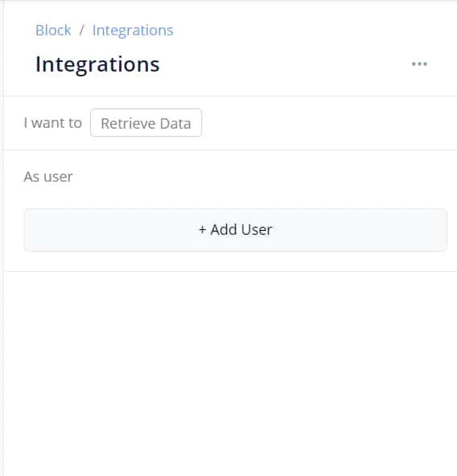Open the three-dot more options menu

pyautogui.click(x=419, y=64)
